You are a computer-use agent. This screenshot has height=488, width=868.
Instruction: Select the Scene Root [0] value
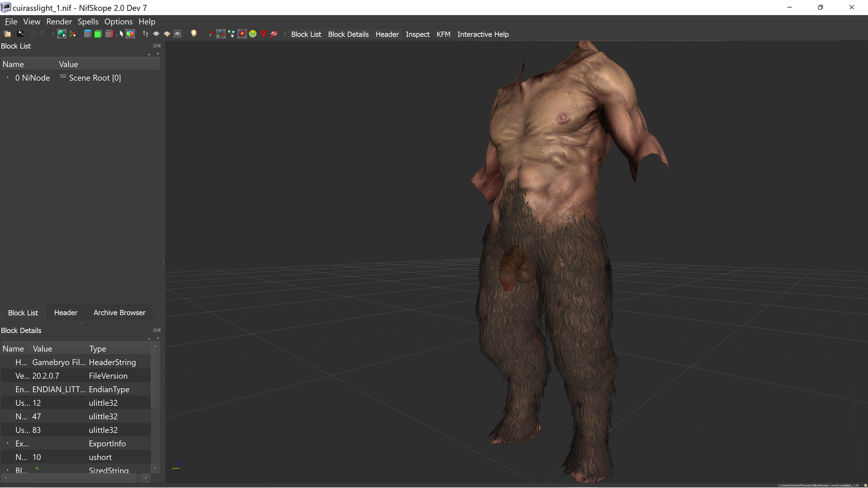[x=94, y=78]
